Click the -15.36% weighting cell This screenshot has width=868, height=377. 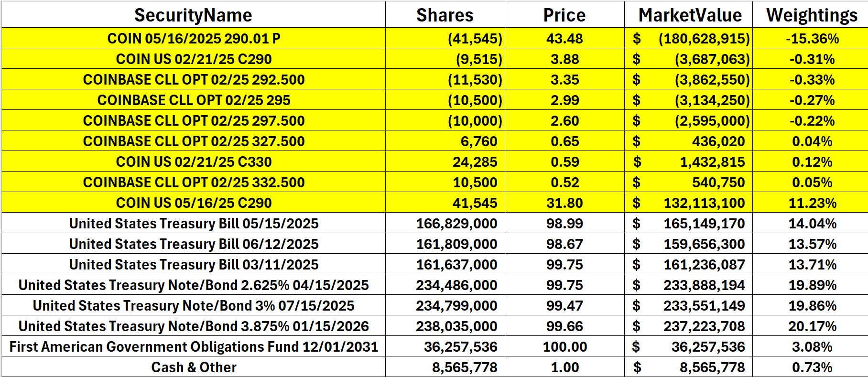pos(812,38)
